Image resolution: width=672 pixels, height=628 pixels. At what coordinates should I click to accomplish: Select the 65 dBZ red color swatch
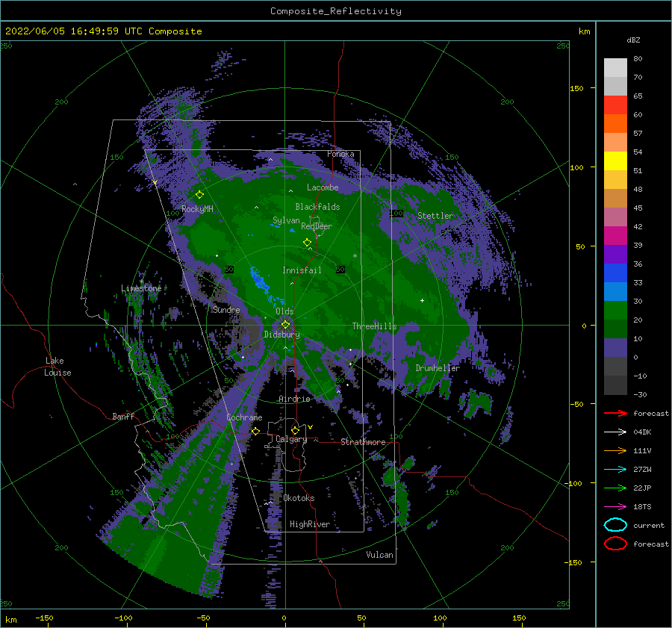(x=615, y=105)
